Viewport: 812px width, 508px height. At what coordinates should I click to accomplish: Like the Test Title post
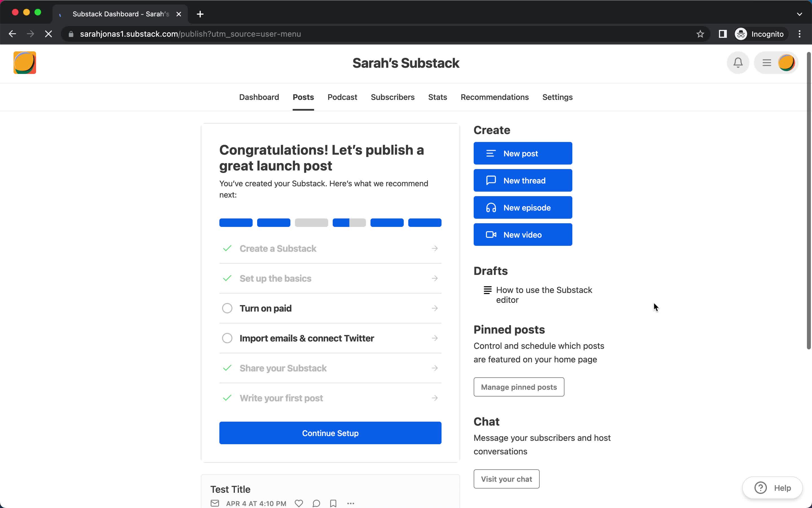tap(299, 503)
